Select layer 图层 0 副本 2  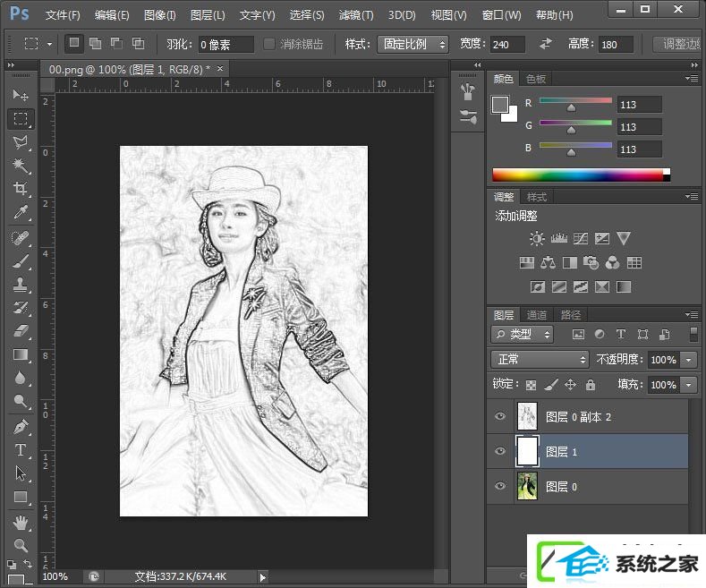coord(588,417)
